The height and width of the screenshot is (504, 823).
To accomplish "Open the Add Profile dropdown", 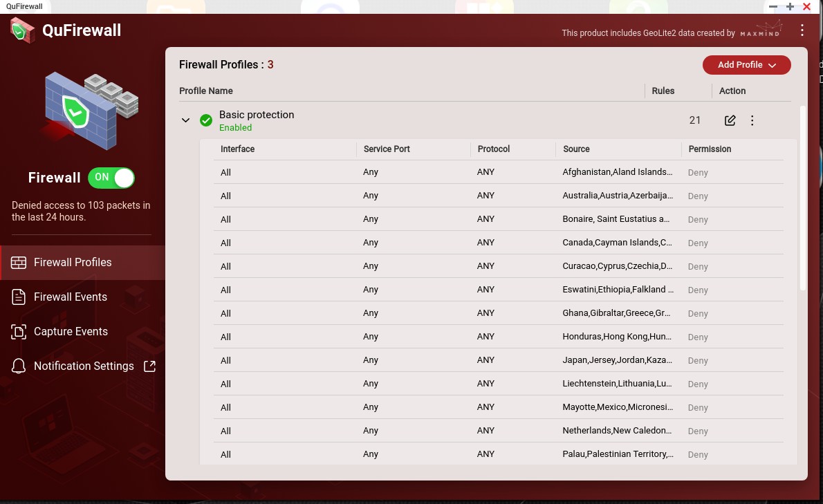I will coord(746,65).
